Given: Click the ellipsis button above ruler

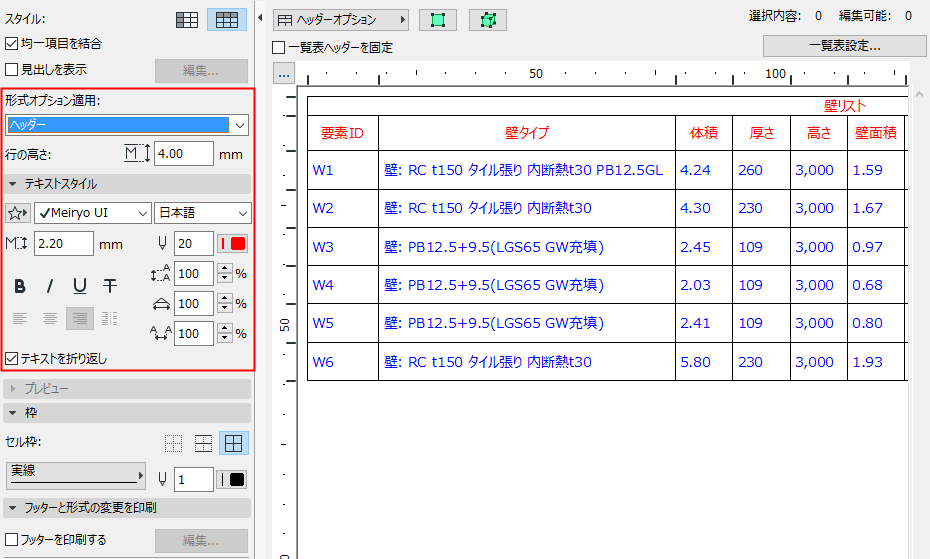Looking at the screenshot, I should pos(284,74).
